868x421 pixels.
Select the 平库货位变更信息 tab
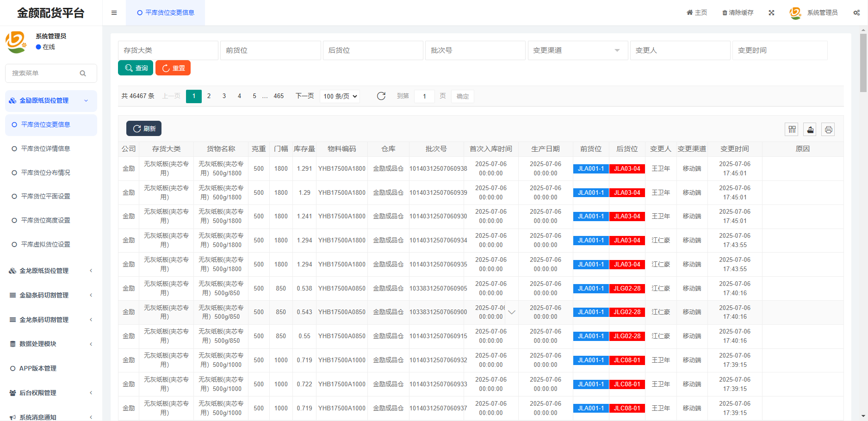tap(165, 13)
